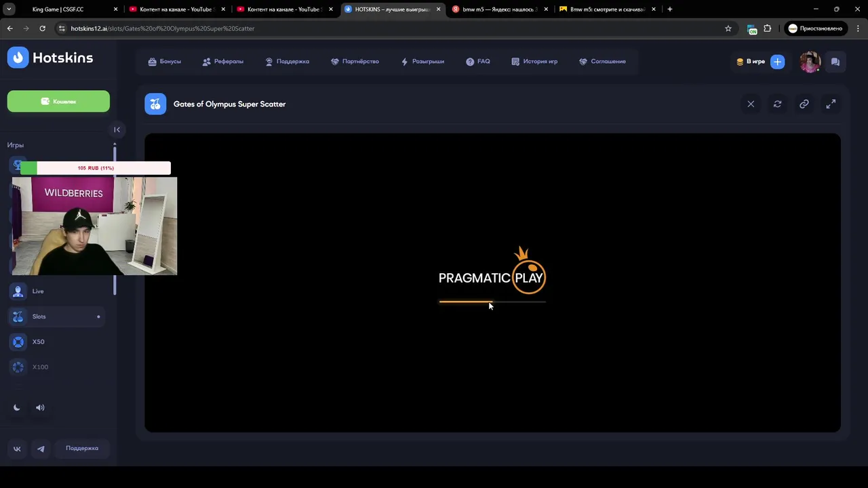View site information icon in address bar
This screenshot has width=868, height=488.
(x=61, y=28)
